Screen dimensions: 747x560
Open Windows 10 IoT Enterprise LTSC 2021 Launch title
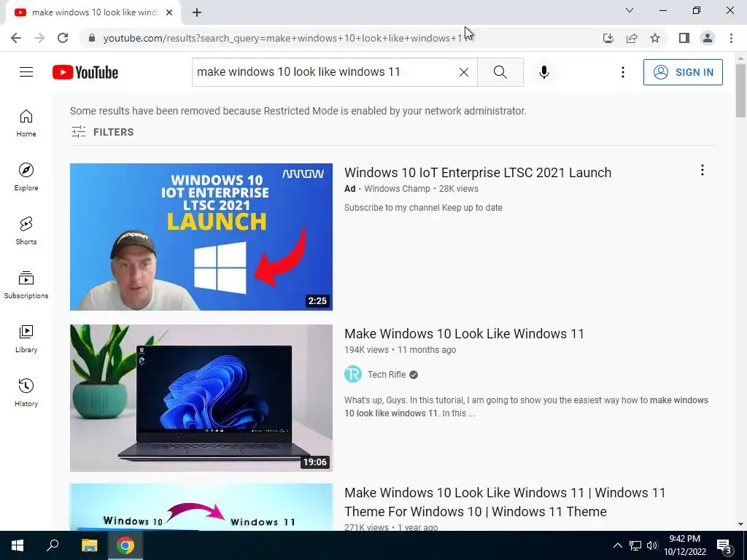[x=477, y=172]
